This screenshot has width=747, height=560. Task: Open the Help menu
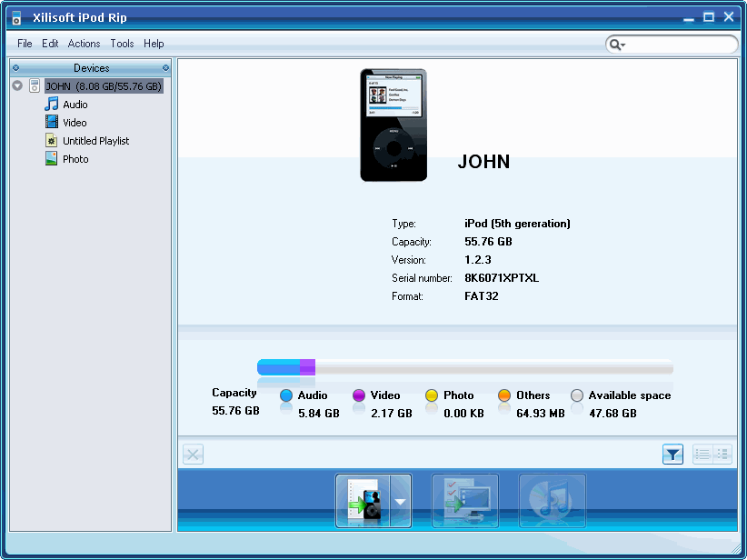pos(154,44)
